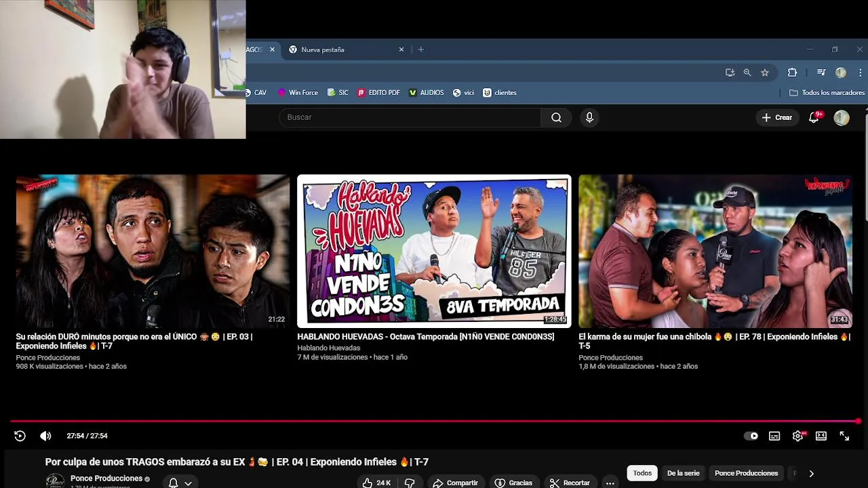Open a new browser tab with plus
The height and width of the screenshot is (488, 868).
420,49
